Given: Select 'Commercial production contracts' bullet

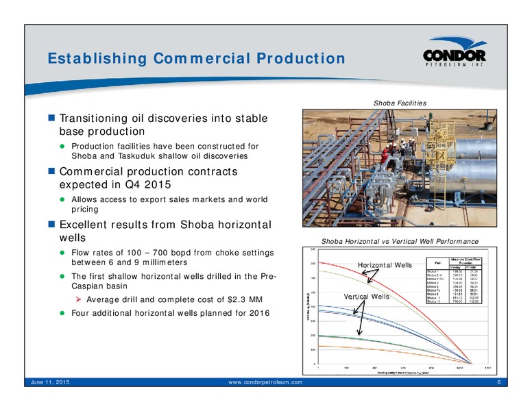Looking at the screenshot, I should click(148, 171).
